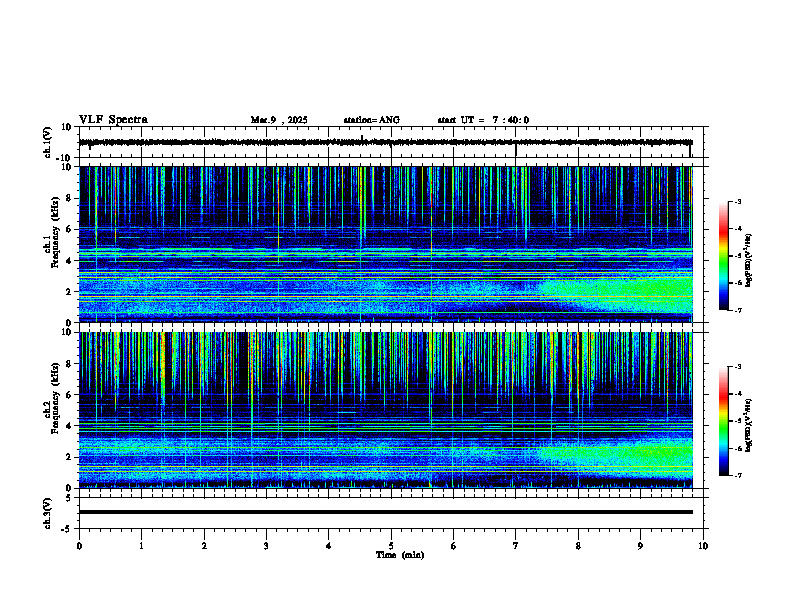Click the "Time (min)" x-axis label
The image size is (792, 612).
(400, 555)
